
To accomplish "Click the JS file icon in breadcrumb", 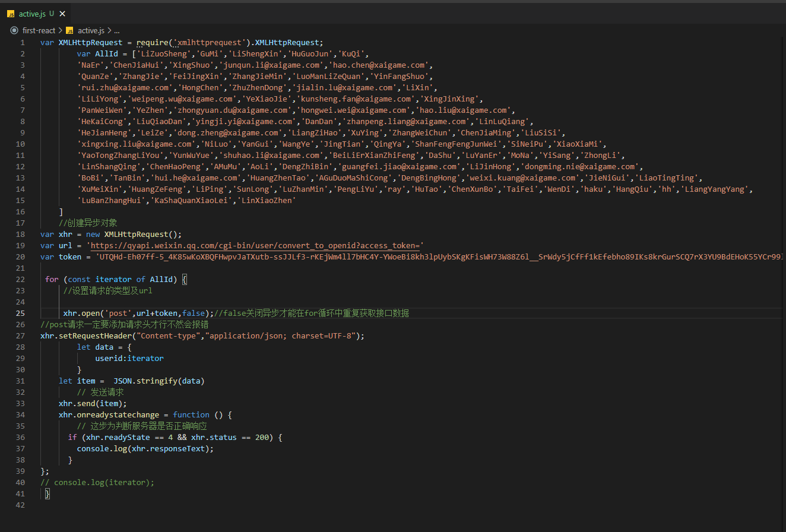I will [69, 30].
